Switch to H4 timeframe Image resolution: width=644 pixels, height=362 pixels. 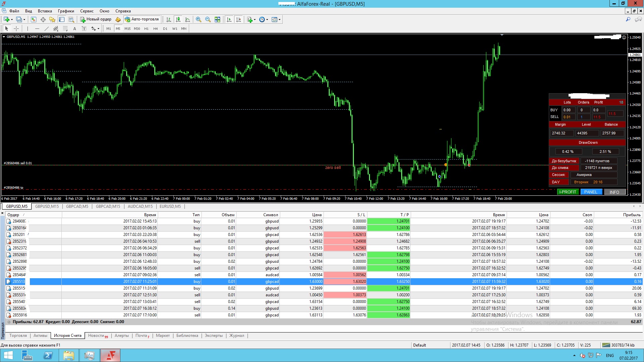[x=156, y=28]
